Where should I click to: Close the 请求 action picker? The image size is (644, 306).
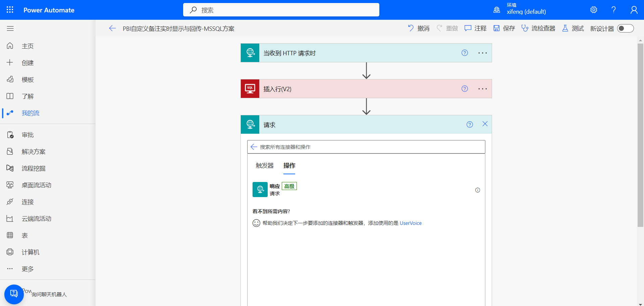(x=485, y=124)
